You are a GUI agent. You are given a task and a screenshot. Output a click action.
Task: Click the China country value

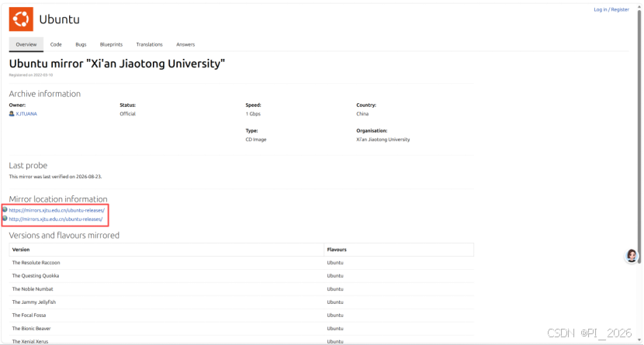362,114
